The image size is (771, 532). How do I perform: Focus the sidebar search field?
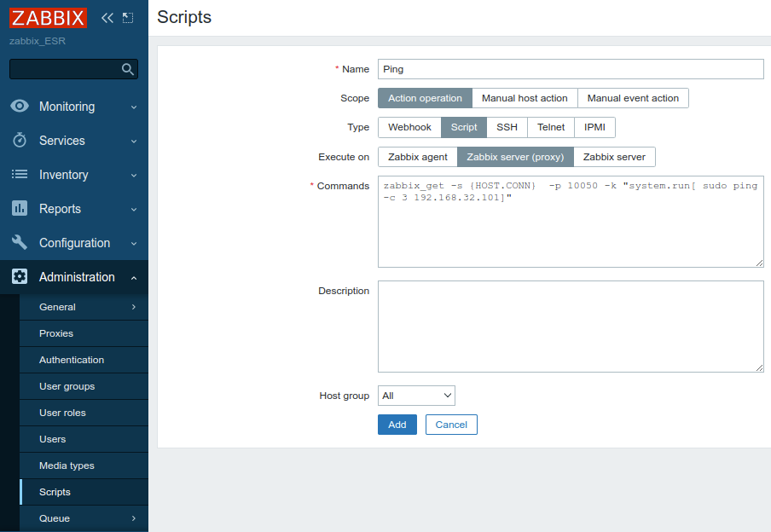point(73,69)
